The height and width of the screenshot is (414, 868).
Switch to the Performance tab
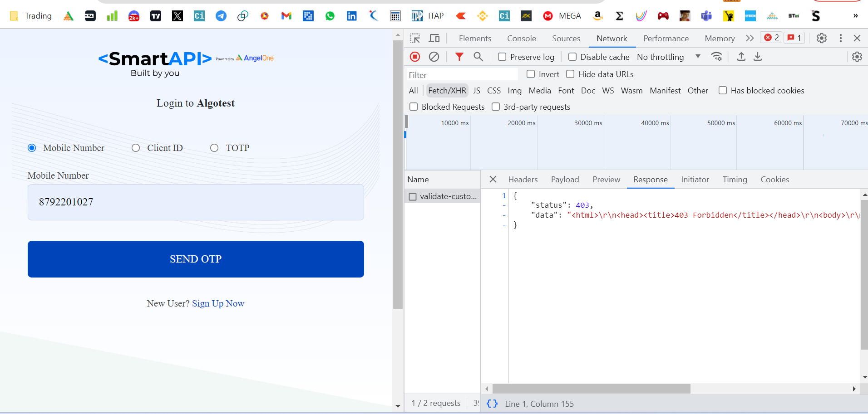[666, 39]
